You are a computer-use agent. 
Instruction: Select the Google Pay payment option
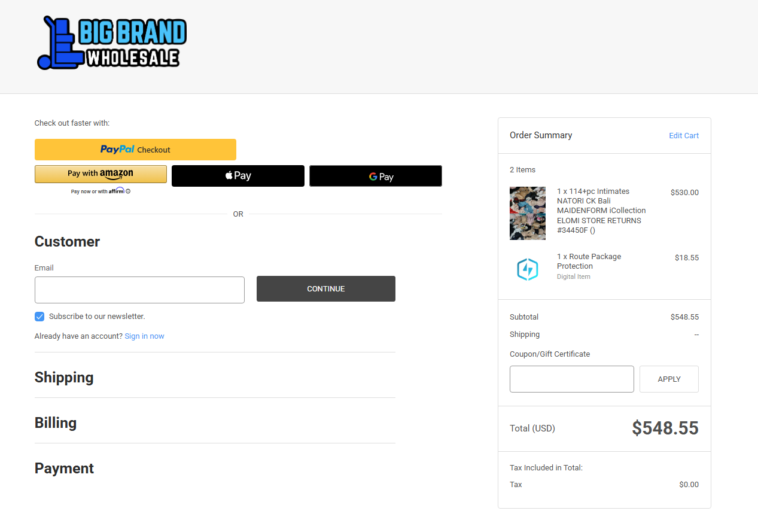click(x=375, y=176)
